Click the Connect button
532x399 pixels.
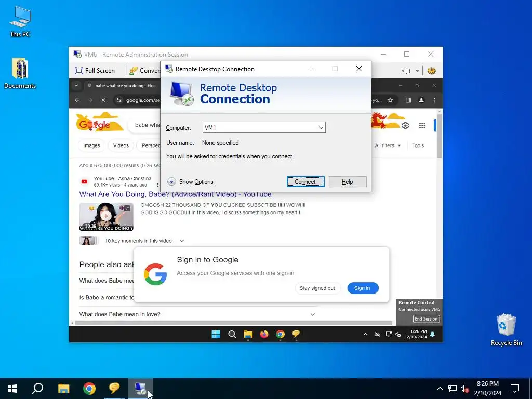[305, 181]
